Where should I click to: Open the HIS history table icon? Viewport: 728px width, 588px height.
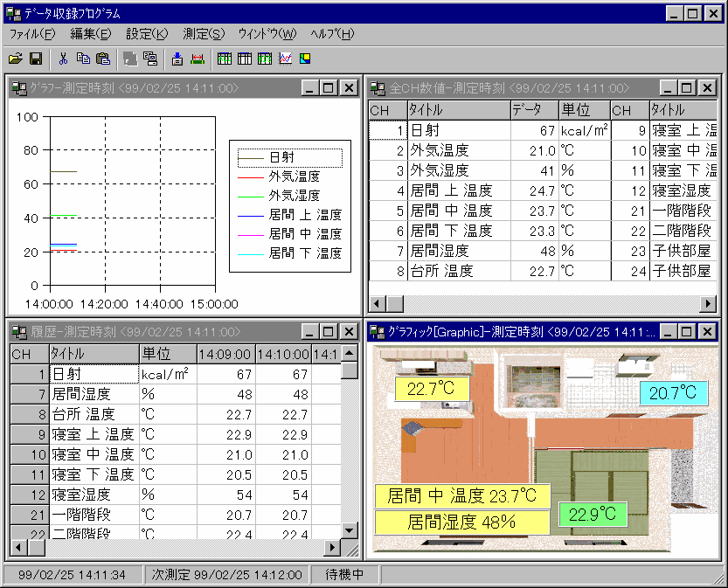pos(265,59)
